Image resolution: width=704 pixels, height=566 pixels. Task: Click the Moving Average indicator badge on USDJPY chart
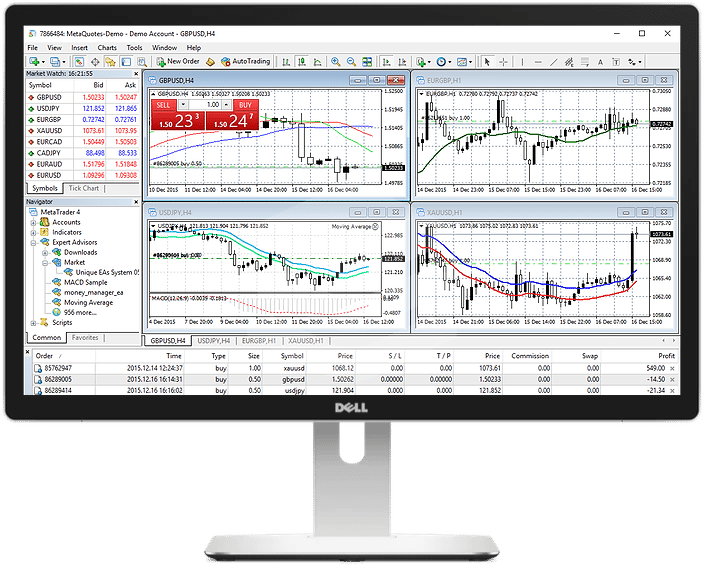click(355, 227)
